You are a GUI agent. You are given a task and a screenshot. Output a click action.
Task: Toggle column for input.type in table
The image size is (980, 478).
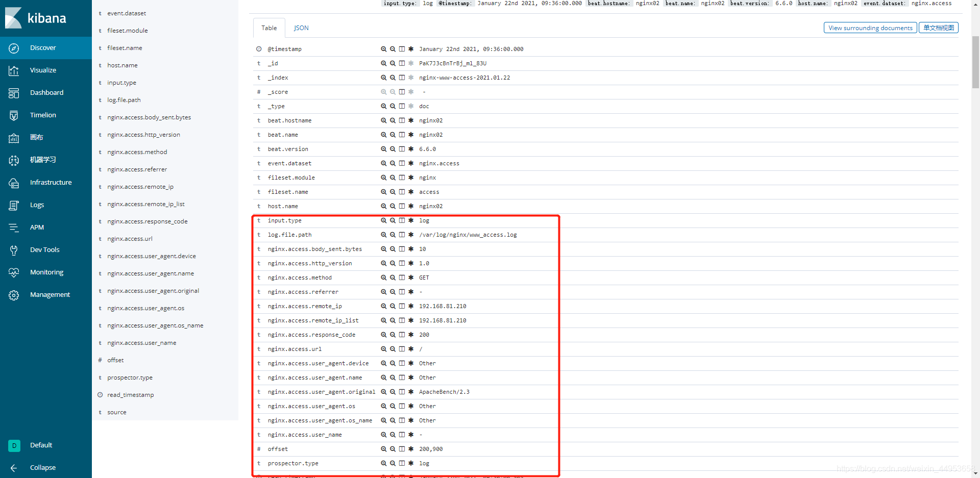click(x=402, y=220)
